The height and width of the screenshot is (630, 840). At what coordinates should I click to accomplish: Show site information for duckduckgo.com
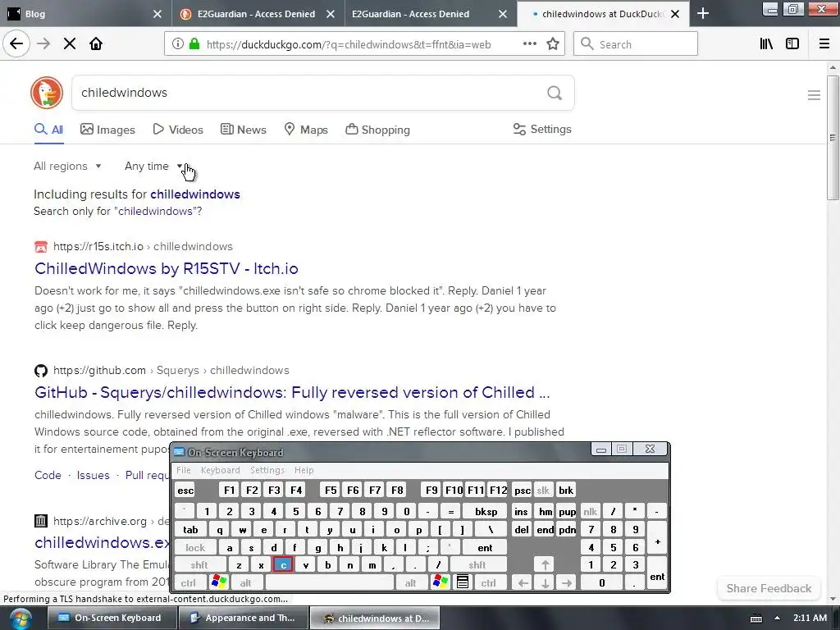pyautogui.click(x=178, y=44)
